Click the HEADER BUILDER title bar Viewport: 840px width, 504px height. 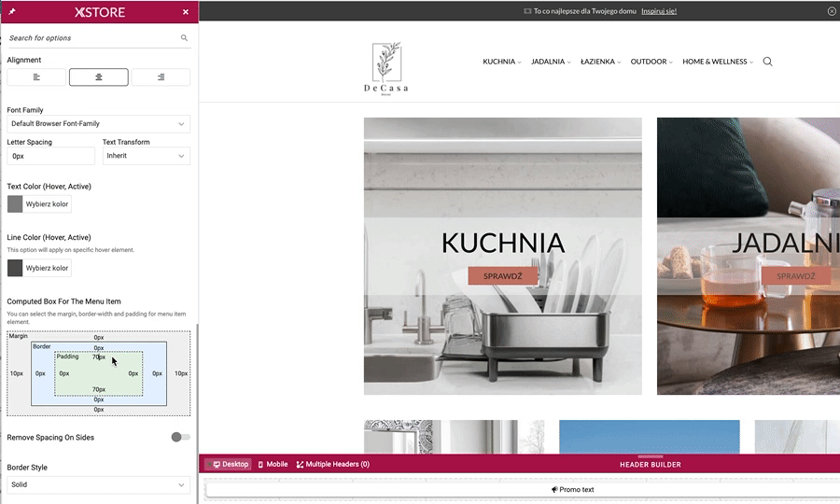coord(651,465)
